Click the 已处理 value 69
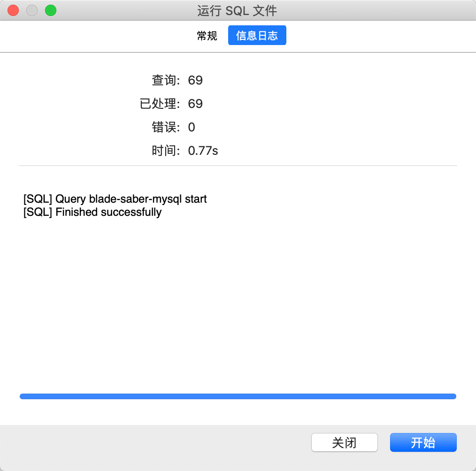The image size is (476, 471). (195, 104)
